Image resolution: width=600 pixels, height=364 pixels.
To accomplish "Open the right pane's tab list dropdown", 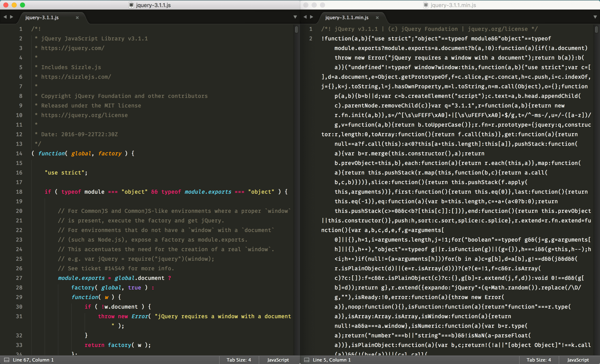I will [x=595, y=17].
